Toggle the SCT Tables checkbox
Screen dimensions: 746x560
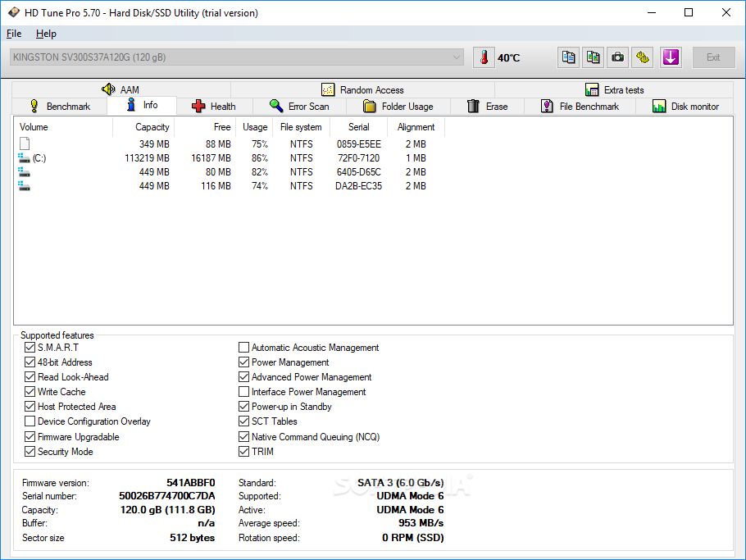tap(243, 421)
